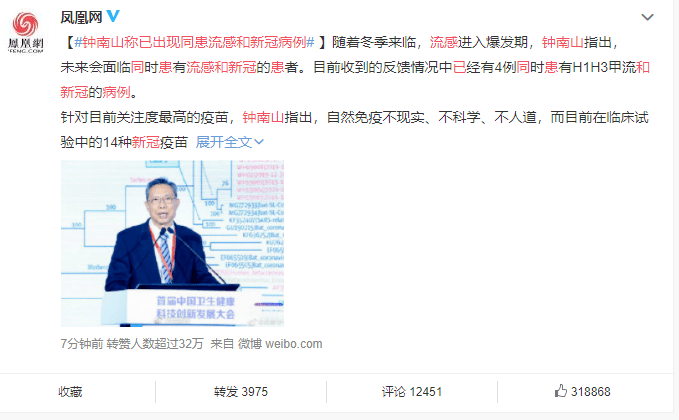Click the thumbs-up like icon
The width and height of the screenshot is (679, 420).
pyautogui.click(x=561, y=391)
